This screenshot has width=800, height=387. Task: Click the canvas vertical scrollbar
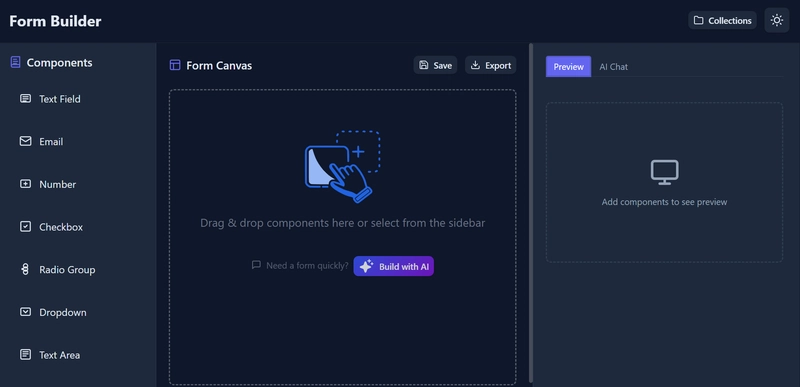pos(531,213)
